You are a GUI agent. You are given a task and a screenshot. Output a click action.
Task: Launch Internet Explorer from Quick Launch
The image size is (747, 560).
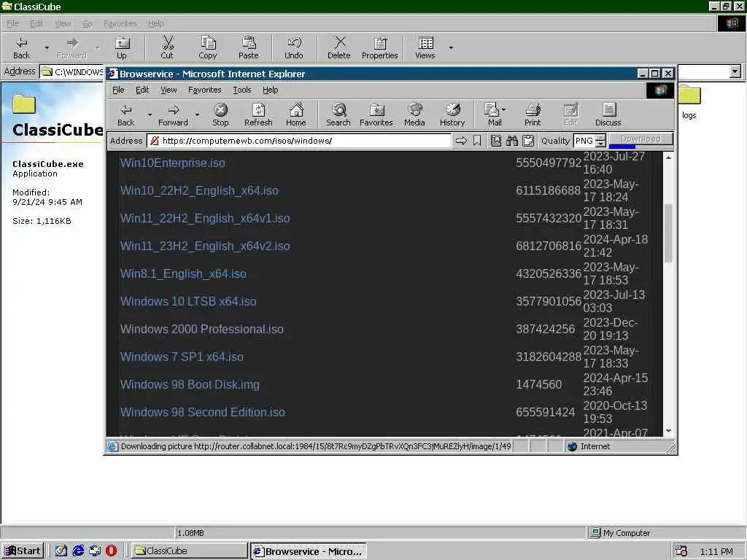click(78, 551)
